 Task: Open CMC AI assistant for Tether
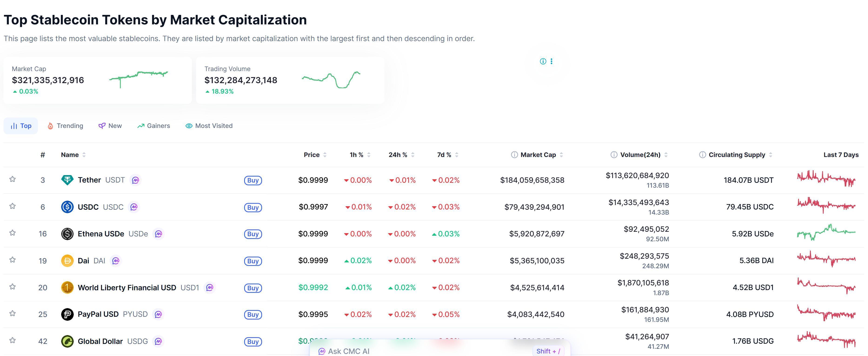click(136, 180)
